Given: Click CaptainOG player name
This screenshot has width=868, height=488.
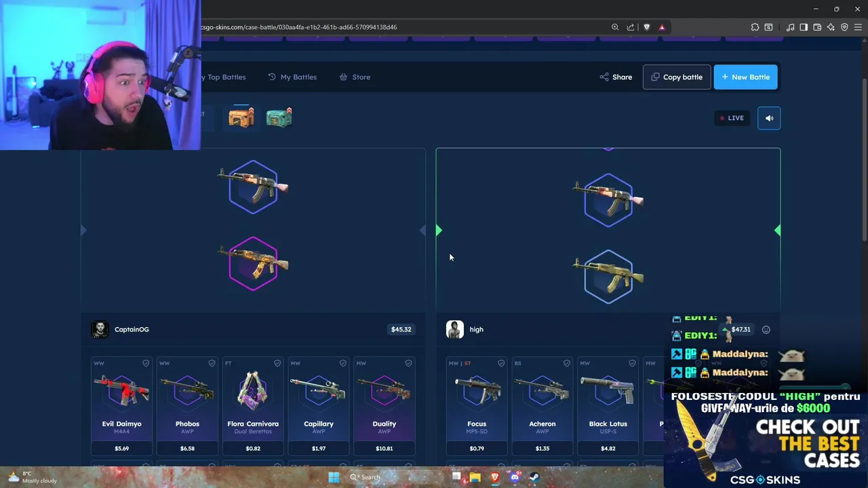Looking at the screenshot, I should tap(132, 329).
